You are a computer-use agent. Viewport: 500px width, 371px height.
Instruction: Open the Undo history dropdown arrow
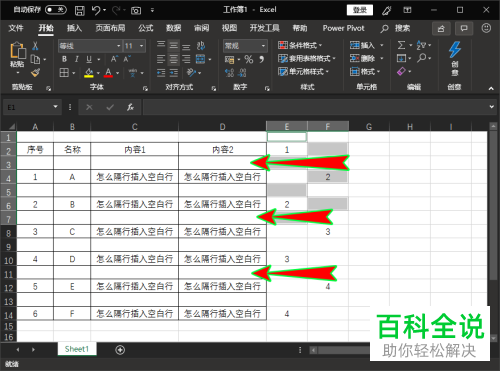[x=105, y=10]
